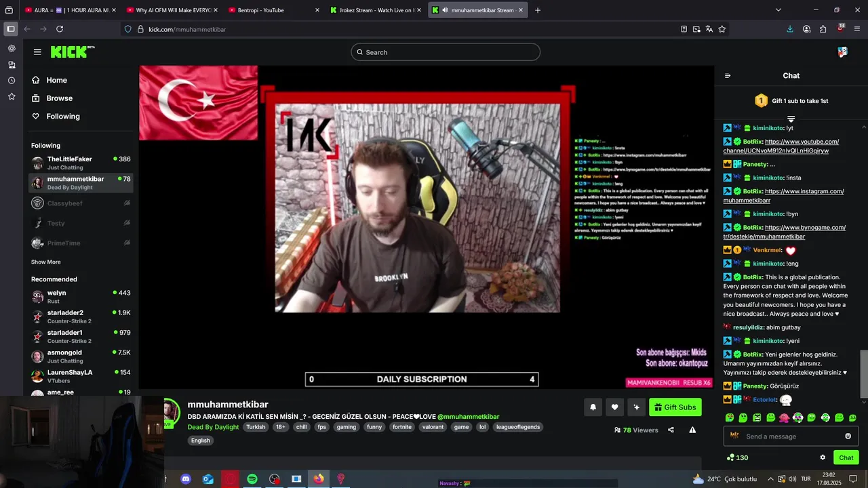Click the Turkish tag
Screen dimensions: 868x488
click(x=256, y=427)
